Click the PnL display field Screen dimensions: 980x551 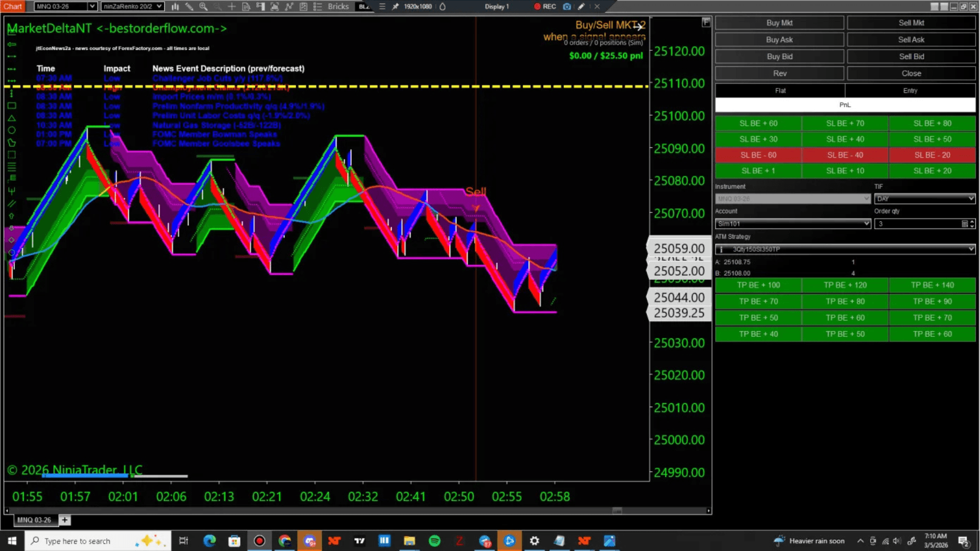tap(845, 105)
